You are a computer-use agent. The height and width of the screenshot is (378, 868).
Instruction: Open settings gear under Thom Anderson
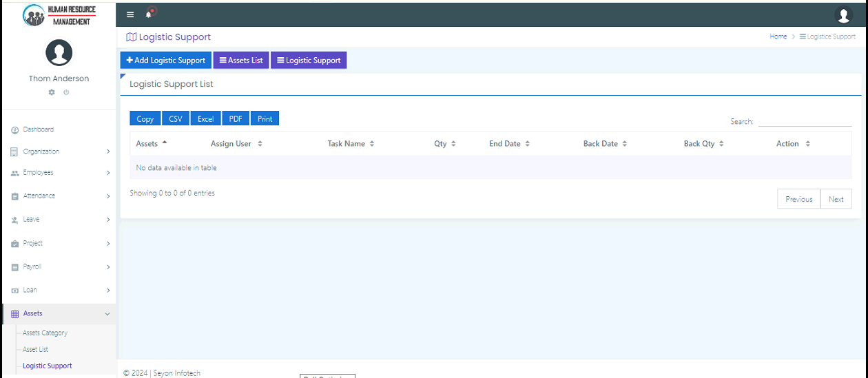[x=52, y=92]
